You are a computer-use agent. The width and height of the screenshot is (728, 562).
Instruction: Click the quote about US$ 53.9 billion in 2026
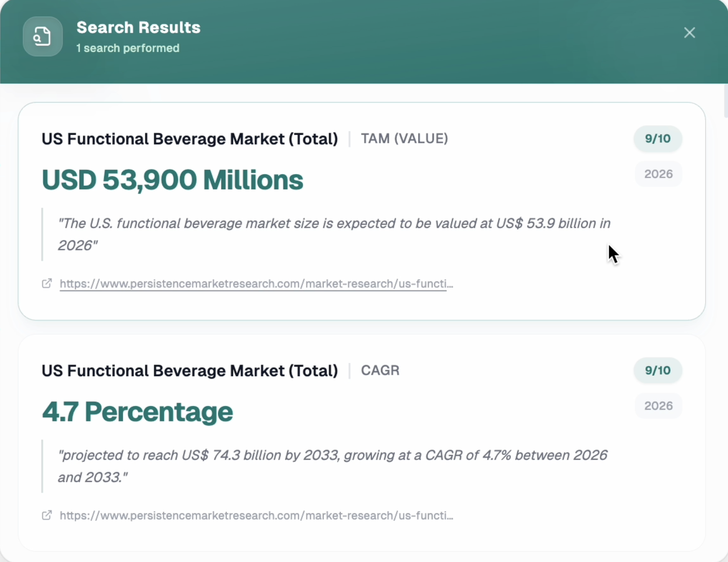click(334, 234)
